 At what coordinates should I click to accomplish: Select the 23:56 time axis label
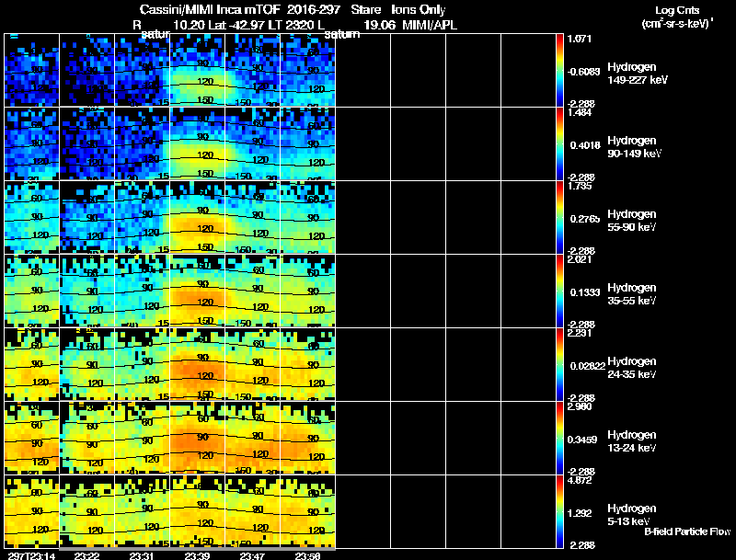point(308,555)
